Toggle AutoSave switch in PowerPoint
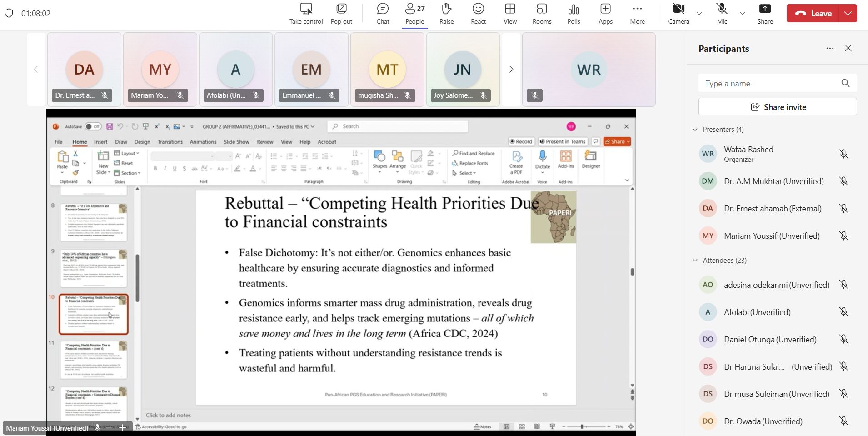This screenshot has height=436, width=868. (x=93, y=126)
